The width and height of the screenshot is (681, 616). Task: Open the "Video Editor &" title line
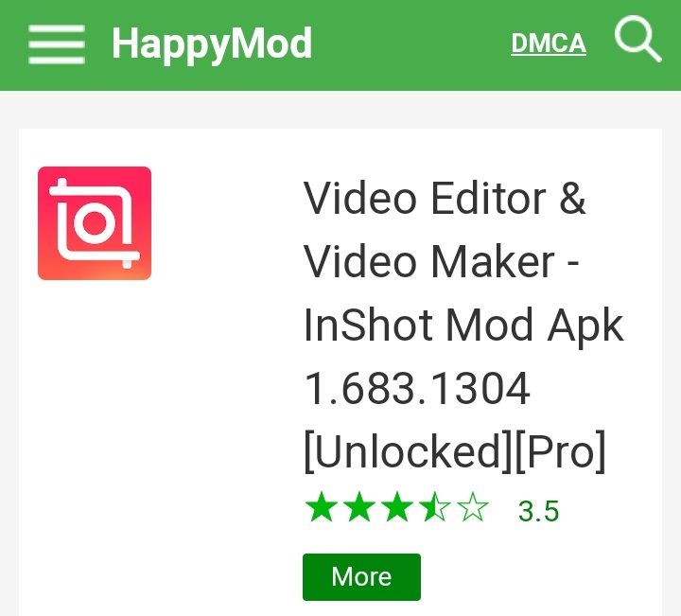(445, 198)
